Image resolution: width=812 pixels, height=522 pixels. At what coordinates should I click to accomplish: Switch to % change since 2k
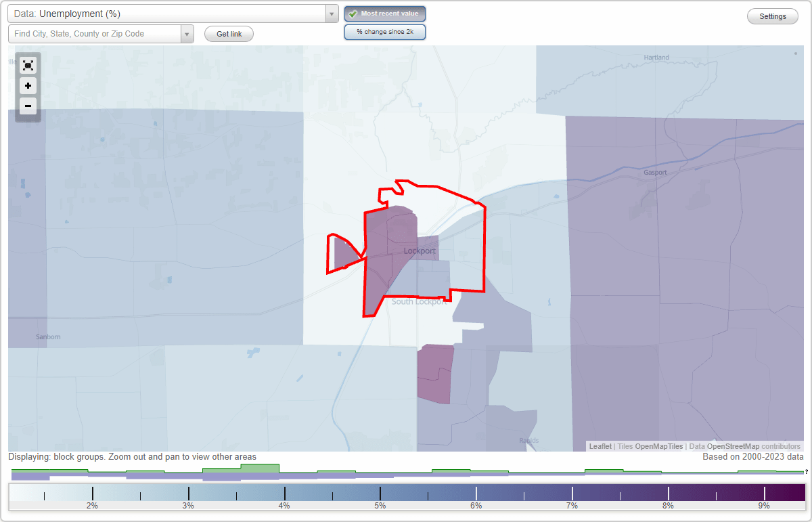pyautogui.click(x=385, y=32)
